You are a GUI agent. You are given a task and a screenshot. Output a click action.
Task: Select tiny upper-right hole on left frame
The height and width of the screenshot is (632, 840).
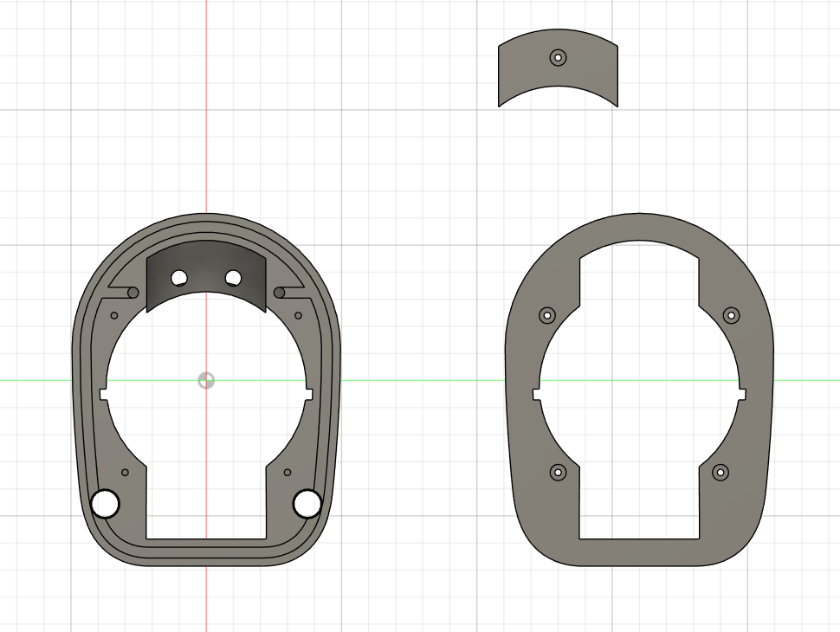click(x=299, y=315)
